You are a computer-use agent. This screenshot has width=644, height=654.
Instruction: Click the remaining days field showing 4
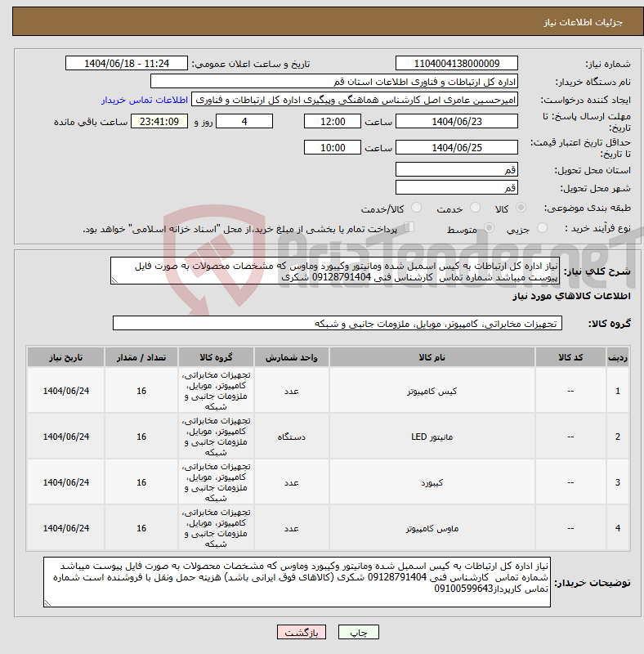[x=244, y=121]
